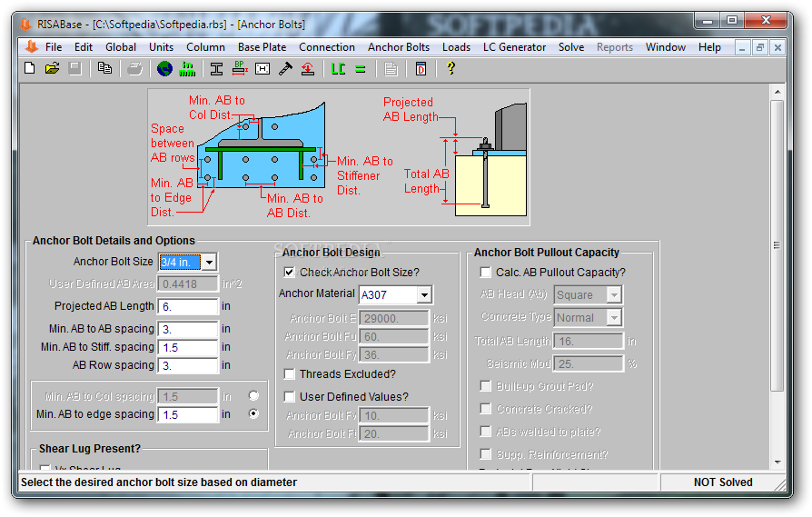
Task: Open the Help menu
Action: (x=709, y=47)
